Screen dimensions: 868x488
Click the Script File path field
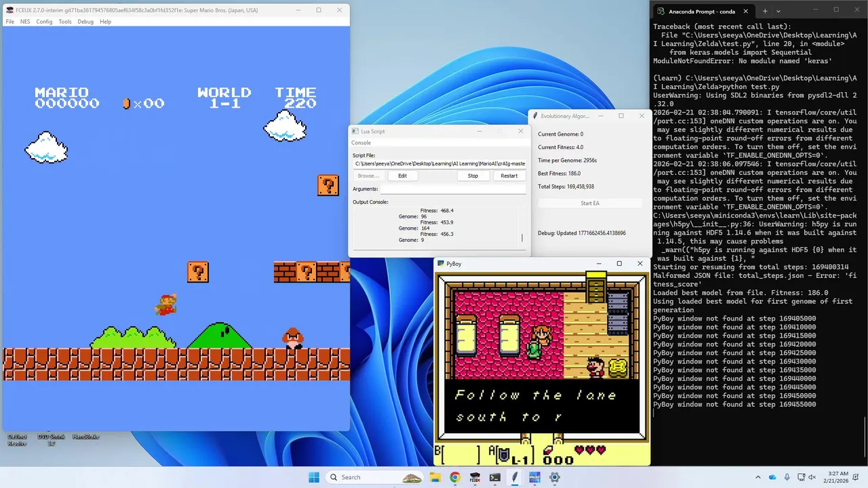pos(439,163)
